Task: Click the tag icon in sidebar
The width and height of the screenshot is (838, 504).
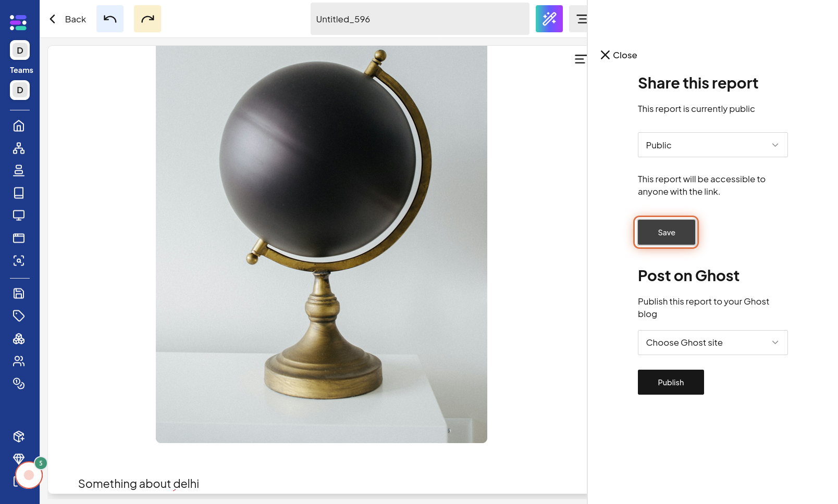Action: [19, 316]
